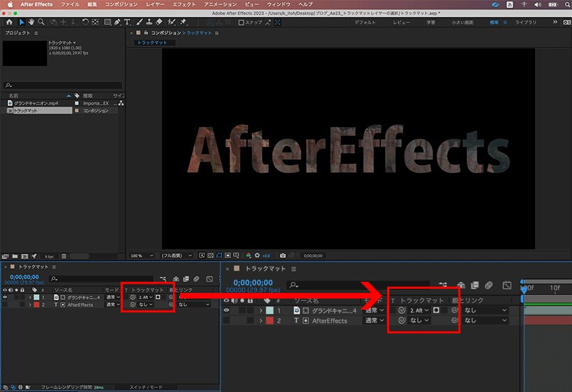Select the Zoom magnifier tool
Image resolution: width=572 pixels, height=392 pixels.
point(41,22)
